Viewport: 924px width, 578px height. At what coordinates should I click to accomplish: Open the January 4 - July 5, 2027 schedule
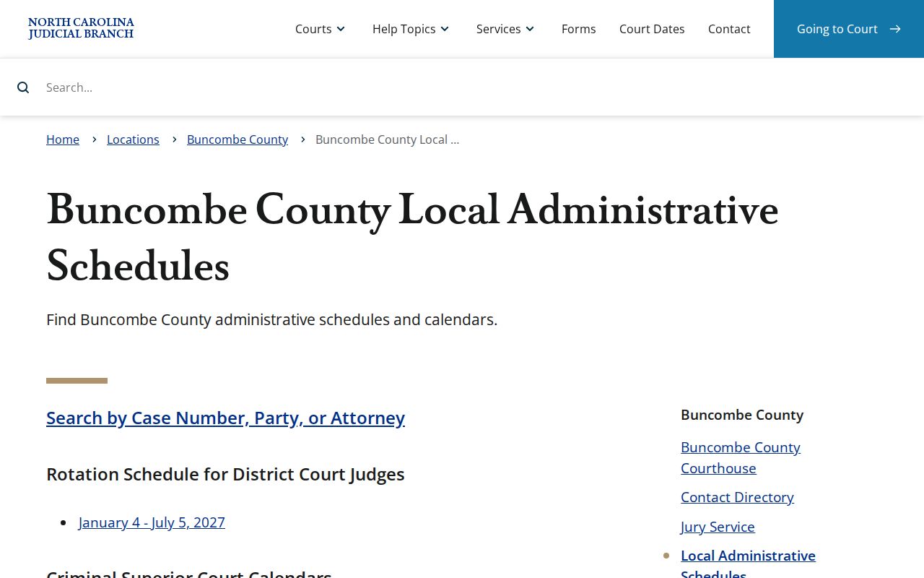coord(152,522)
